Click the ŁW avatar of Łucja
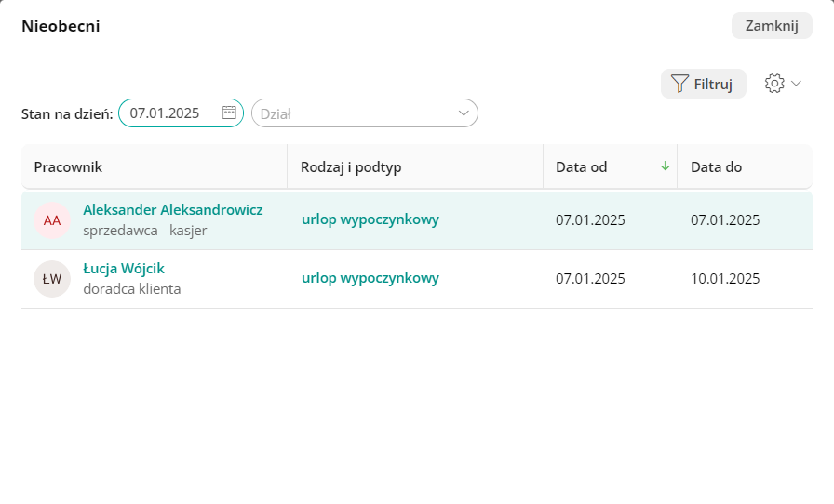 pyautogui.click(x=52, y=279)
